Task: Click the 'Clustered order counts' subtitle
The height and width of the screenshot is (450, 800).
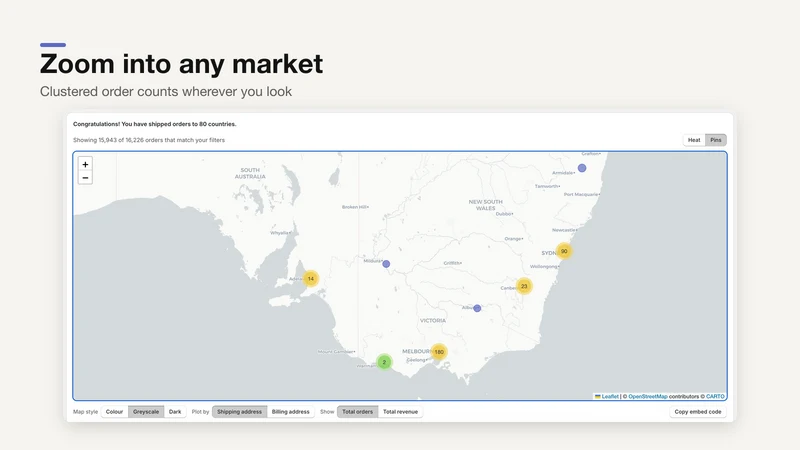Action: pyautogui.click(x=166, y=91)
